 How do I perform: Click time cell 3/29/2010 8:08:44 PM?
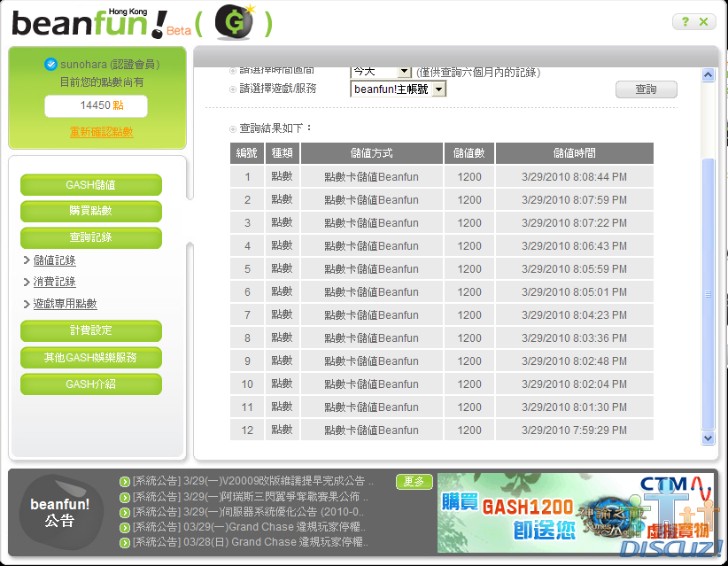tap(574, 177)
